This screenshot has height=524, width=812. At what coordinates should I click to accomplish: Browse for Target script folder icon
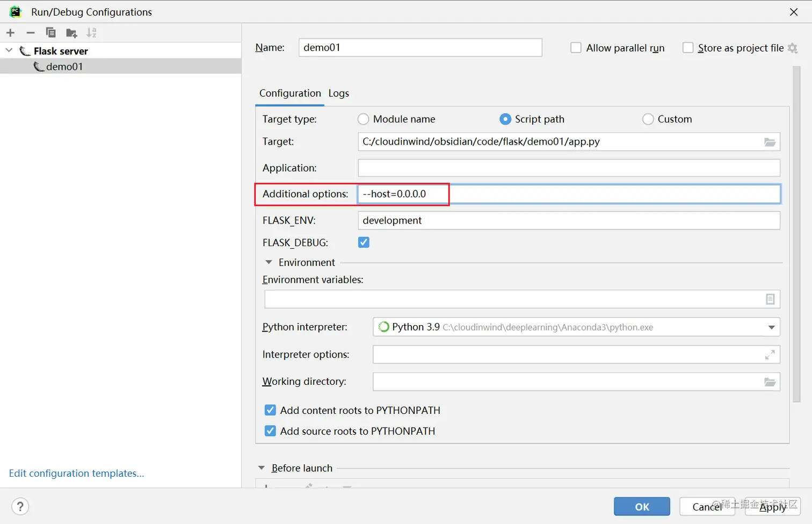pos(770,142)
